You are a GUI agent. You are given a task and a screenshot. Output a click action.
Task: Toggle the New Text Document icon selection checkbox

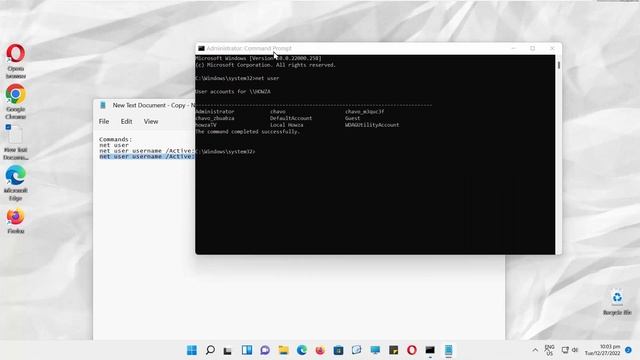[8, 127]
